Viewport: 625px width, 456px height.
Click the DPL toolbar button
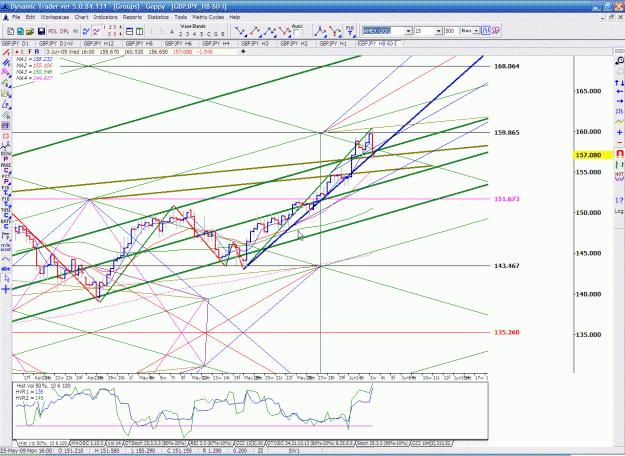click(x=65, y=31)
